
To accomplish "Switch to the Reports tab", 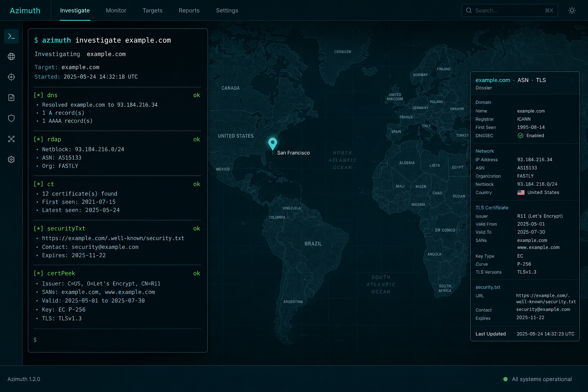I will point(189,10).
